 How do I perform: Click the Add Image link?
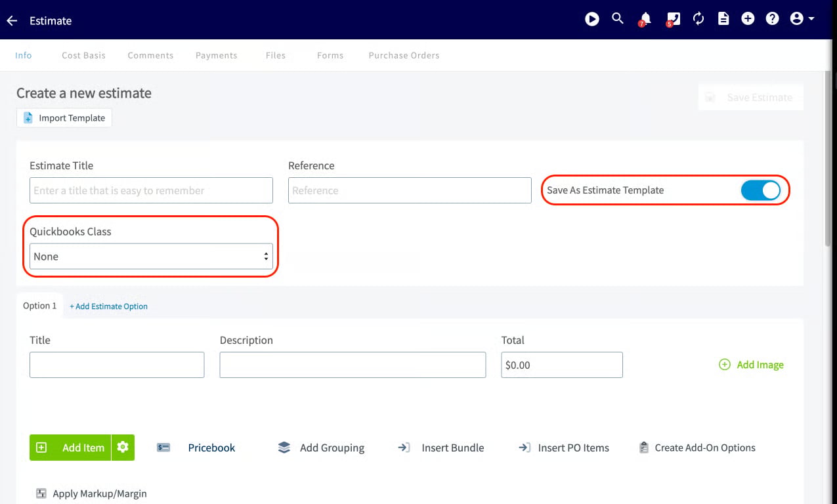click(752, 365)
